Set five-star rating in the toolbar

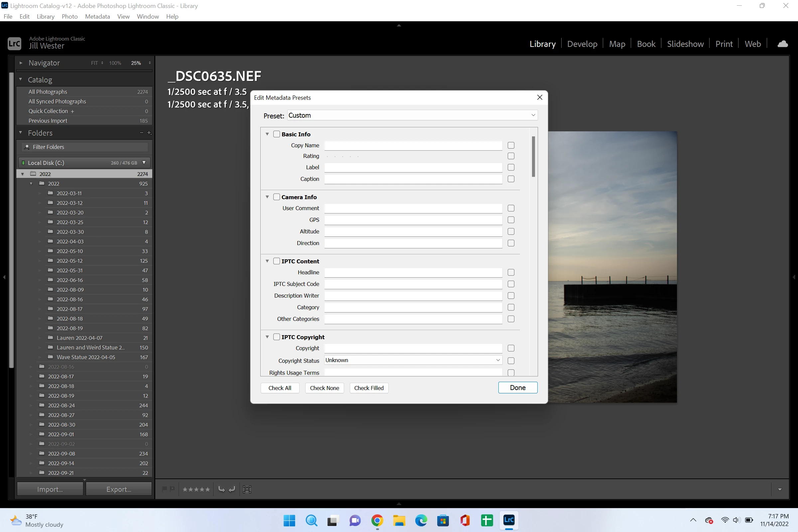[x=207, y=489]
